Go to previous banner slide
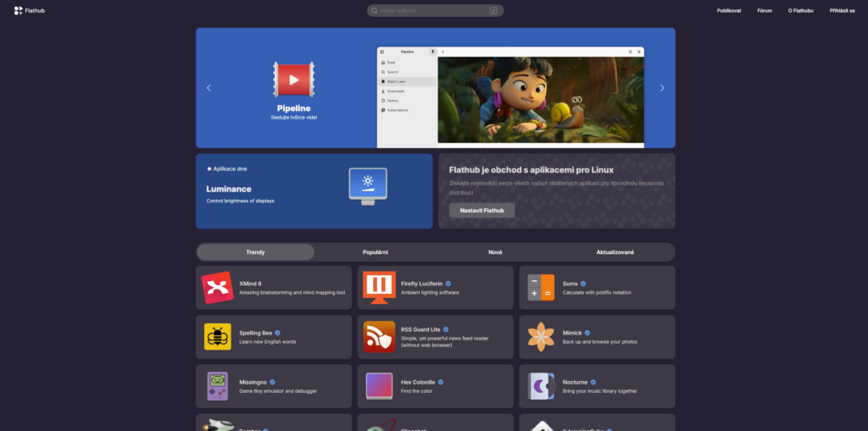 209,88
